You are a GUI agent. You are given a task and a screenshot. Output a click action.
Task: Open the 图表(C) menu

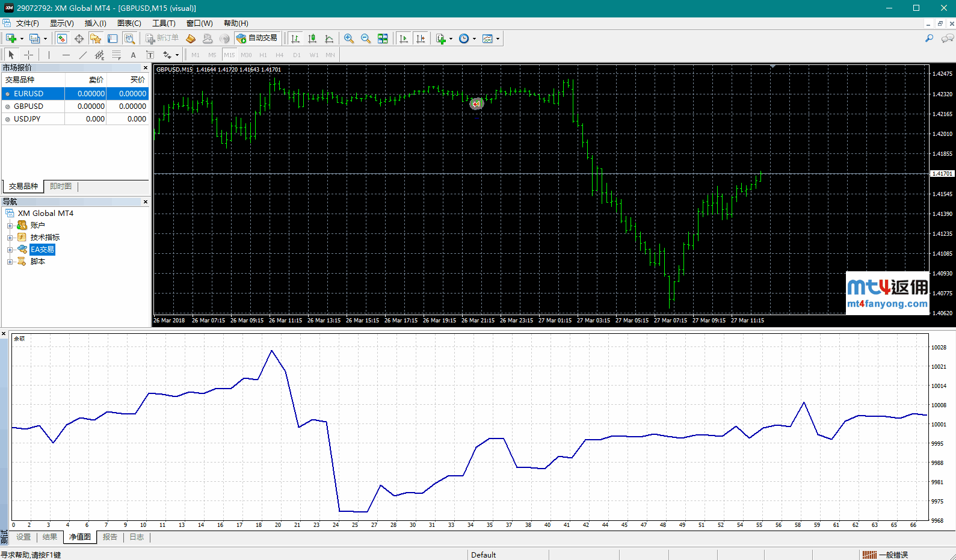[x=129, y=23]
